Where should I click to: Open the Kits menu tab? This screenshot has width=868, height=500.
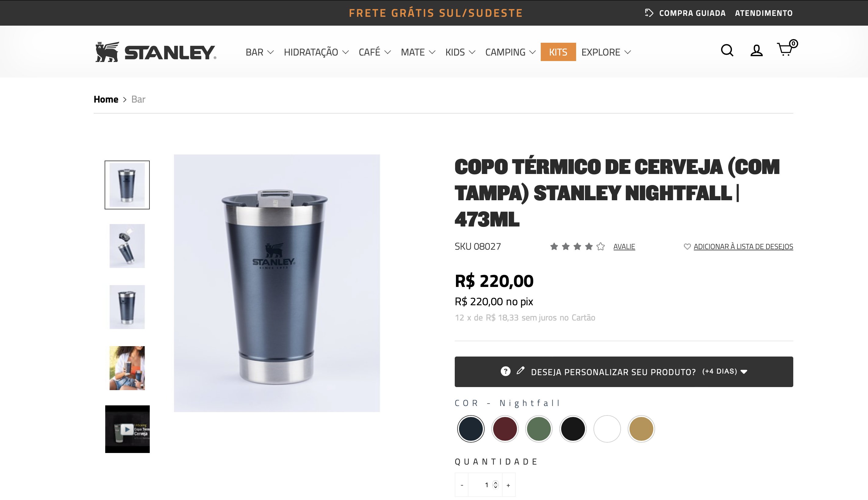(x=558, y=52)
